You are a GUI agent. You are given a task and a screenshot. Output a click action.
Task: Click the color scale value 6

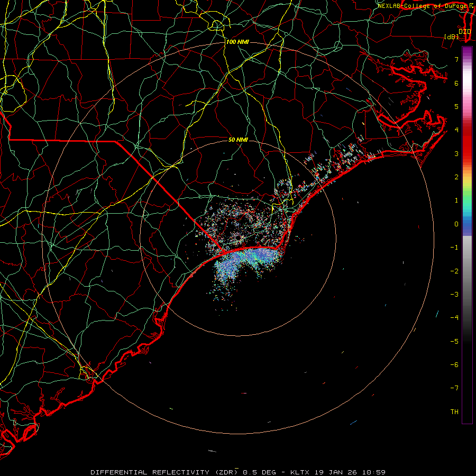pos(456,83)
